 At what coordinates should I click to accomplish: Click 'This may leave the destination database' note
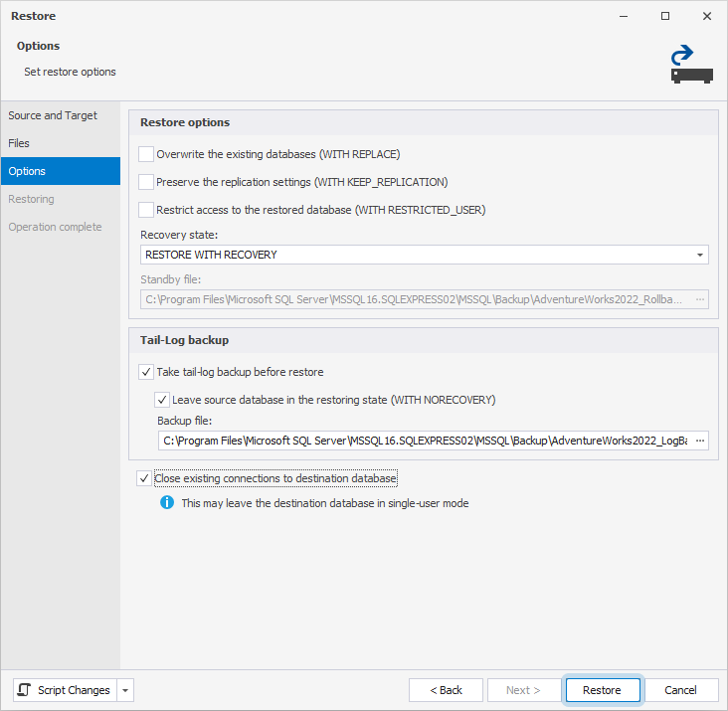coord(325,503)
